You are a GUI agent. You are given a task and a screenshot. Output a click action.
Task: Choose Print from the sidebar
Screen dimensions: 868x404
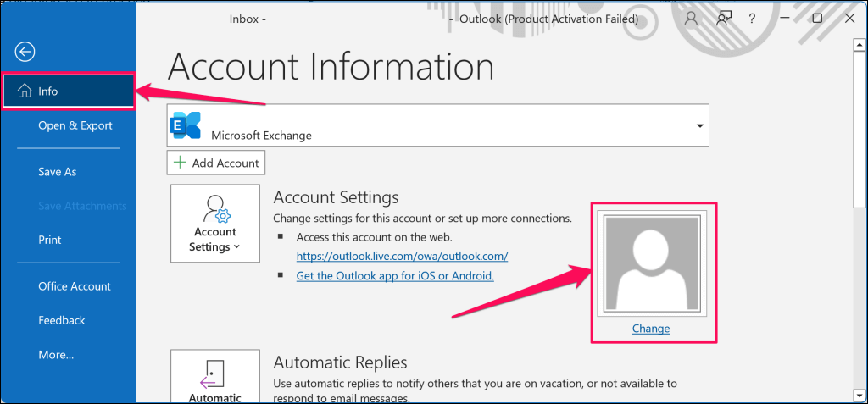(x=49, y=240)
